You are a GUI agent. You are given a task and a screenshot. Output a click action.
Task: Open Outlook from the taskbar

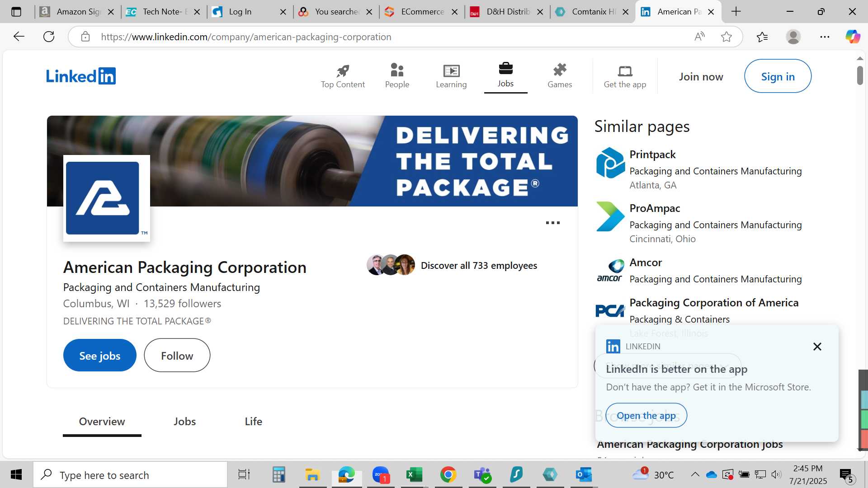(584, 474)
